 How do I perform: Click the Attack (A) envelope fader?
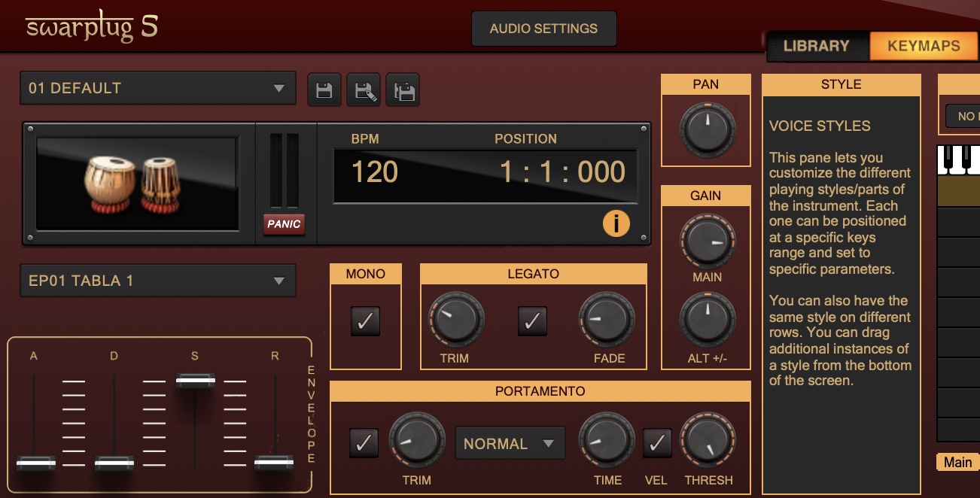[35, 463]
